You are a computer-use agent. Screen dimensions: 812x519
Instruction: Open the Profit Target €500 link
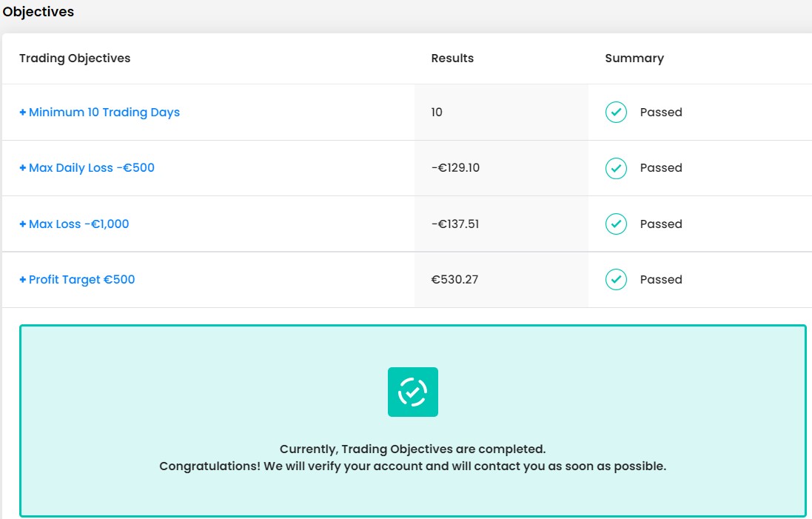point(81,279)
